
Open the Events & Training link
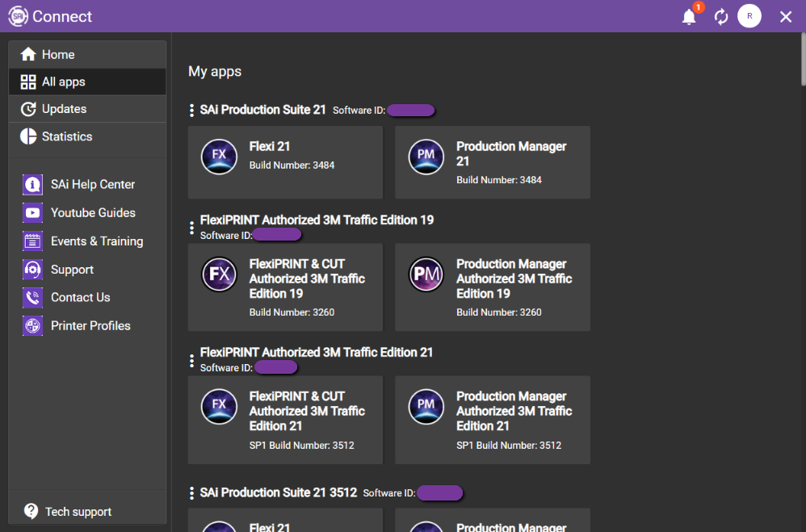(97, 241)
